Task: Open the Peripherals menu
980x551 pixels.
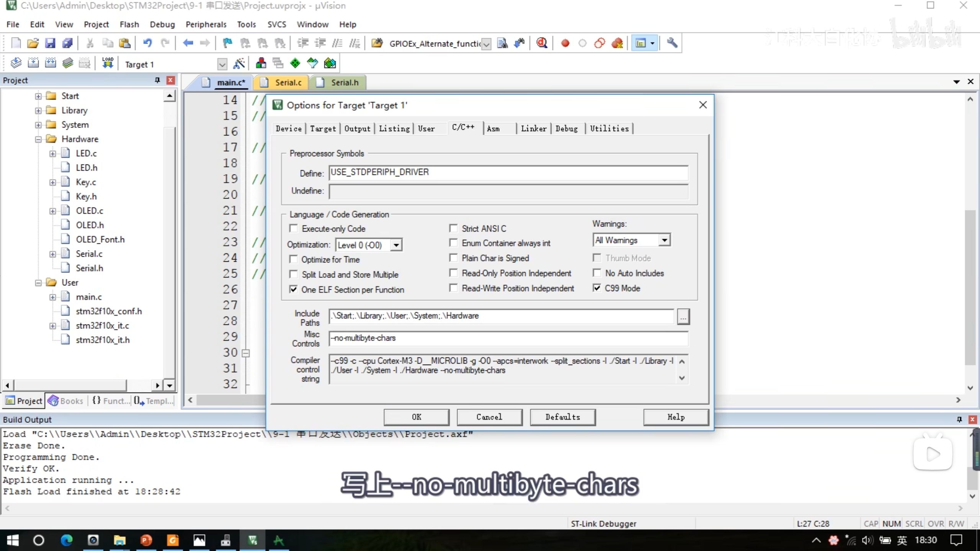Action: pyautogui.click(x=206, y=24)
